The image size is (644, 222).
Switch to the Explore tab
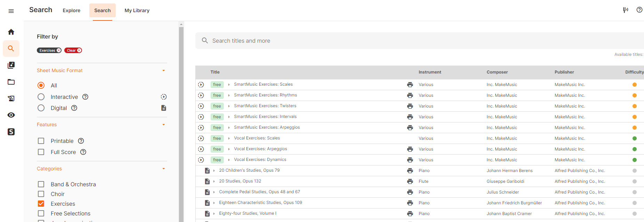pos(71,10)
